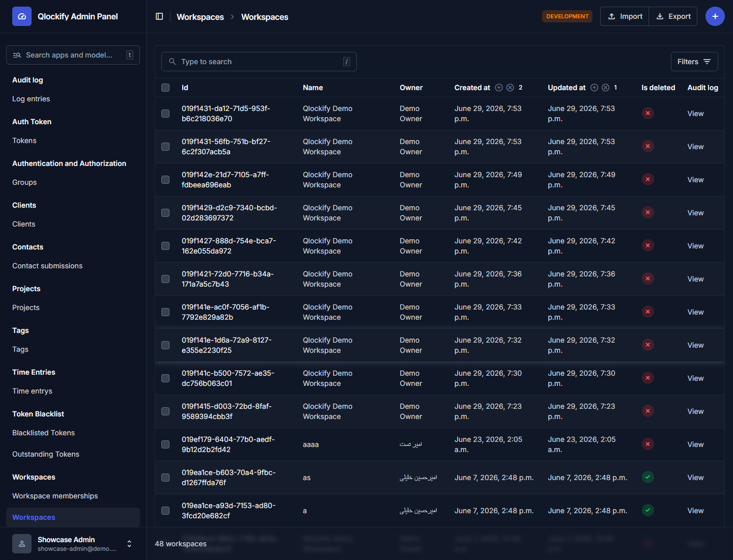733x560 pixels.
Task: Remove the Created at sorting with the x icon
Action: pos(510,88)
